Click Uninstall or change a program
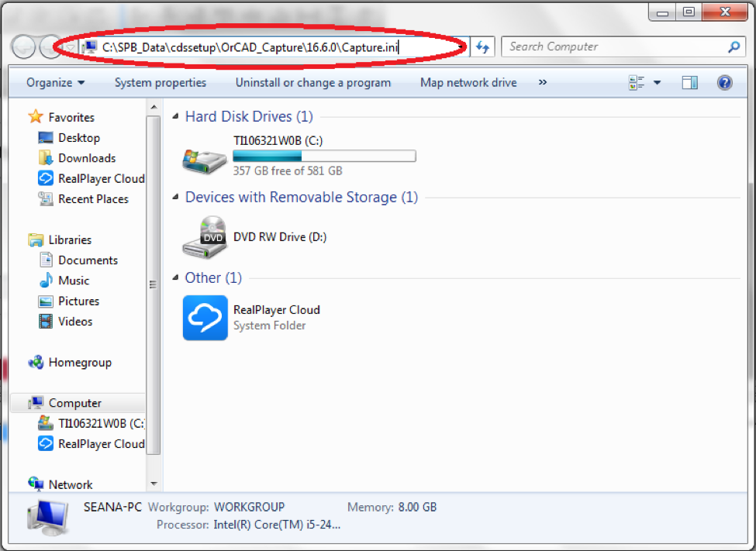This screenshot has height=551, width=756. pyautogui.click(x=312, y=82)
